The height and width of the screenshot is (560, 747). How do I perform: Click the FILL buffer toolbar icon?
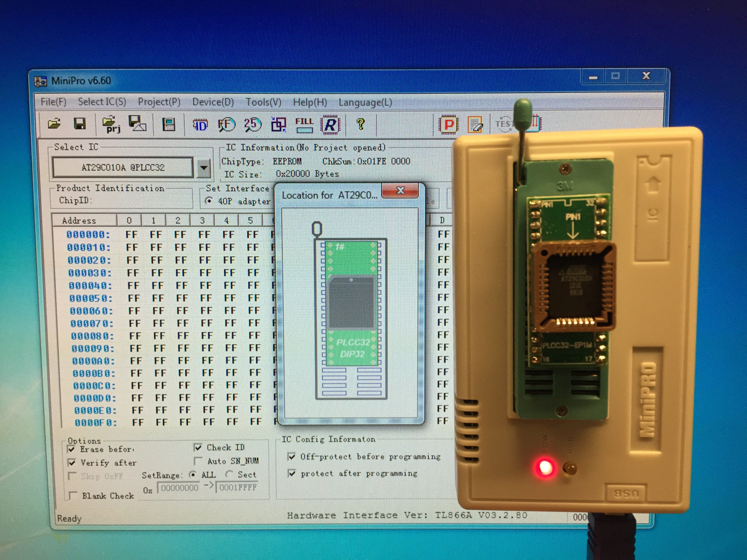(x=304, y=125)
